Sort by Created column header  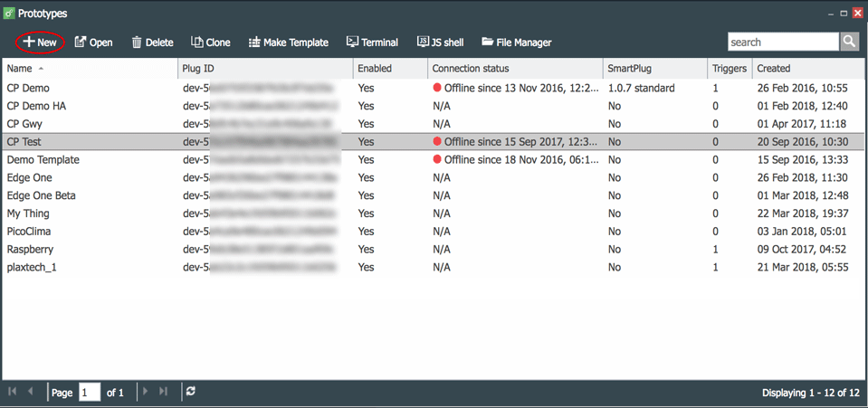point(807,69)
